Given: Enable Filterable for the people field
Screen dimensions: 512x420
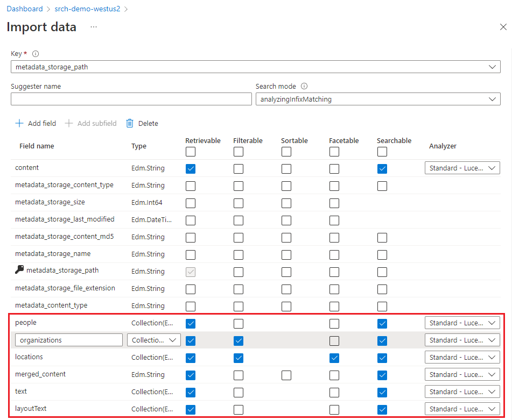Looking at the screenshot, I should point(239,324).
